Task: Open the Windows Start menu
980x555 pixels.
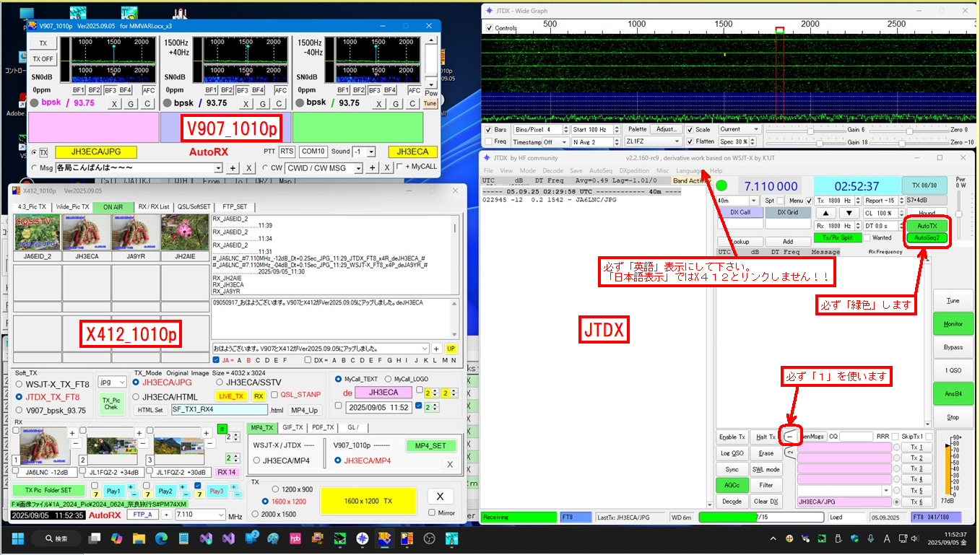Action: (17, 538)
